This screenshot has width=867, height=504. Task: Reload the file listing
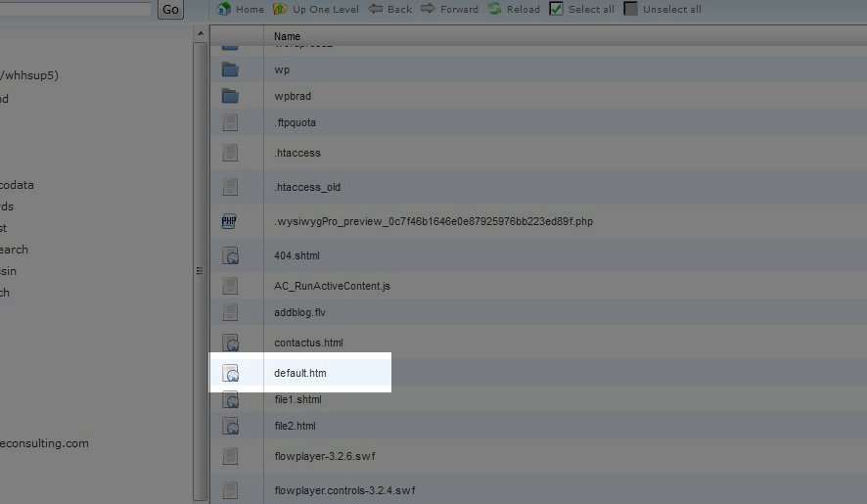[495, 9]
